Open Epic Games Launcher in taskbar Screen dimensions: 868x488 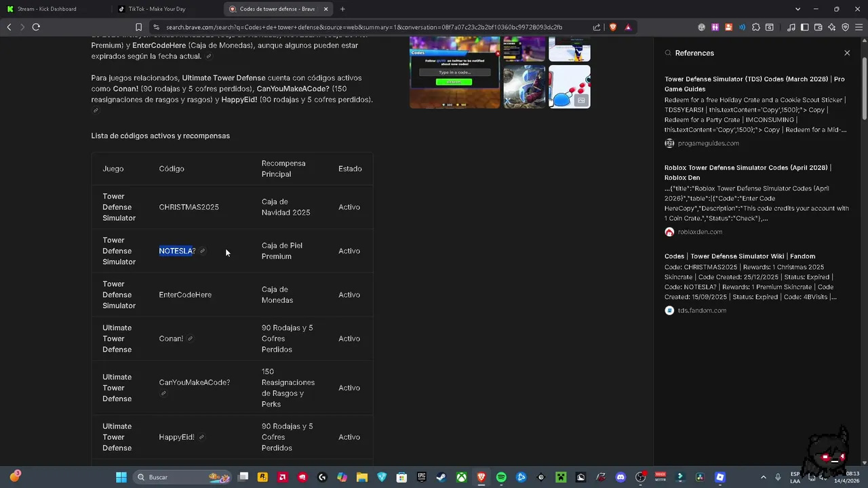point(422,477)
